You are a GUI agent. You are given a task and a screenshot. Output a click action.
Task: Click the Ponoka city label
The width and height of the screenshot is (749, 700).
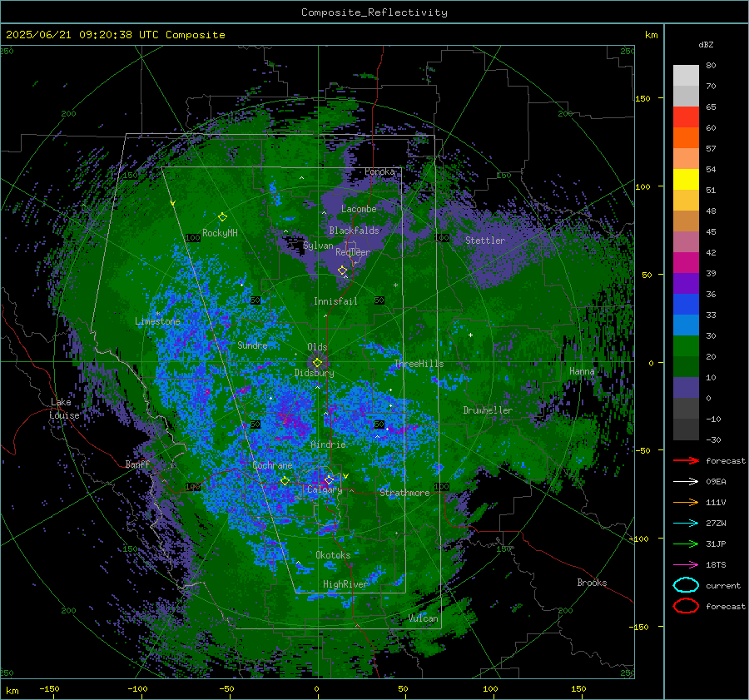(x=379, y=171)
